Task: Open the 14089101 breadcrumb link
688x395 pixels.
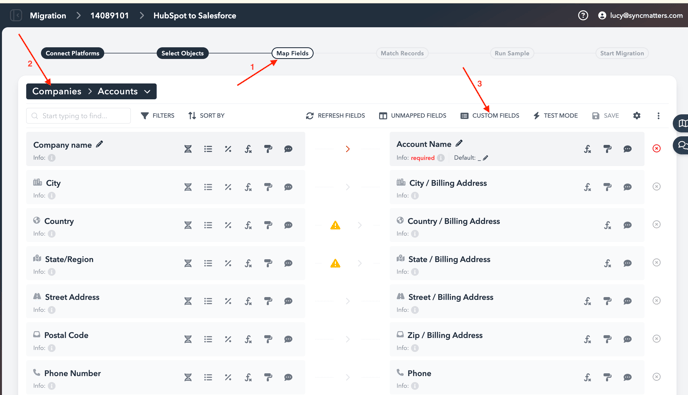Action: [x=110, y=15]
